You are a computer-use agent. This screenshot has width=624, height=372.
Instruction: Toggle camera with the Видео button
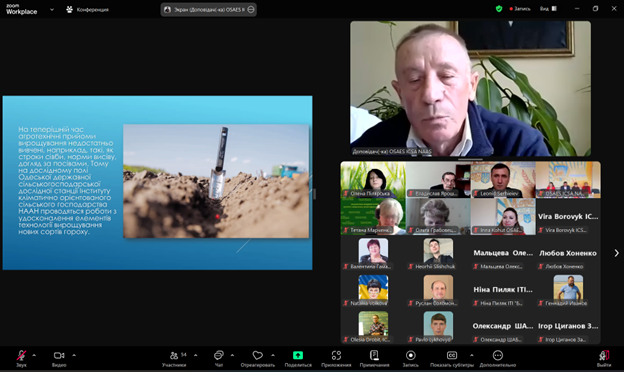59,356
